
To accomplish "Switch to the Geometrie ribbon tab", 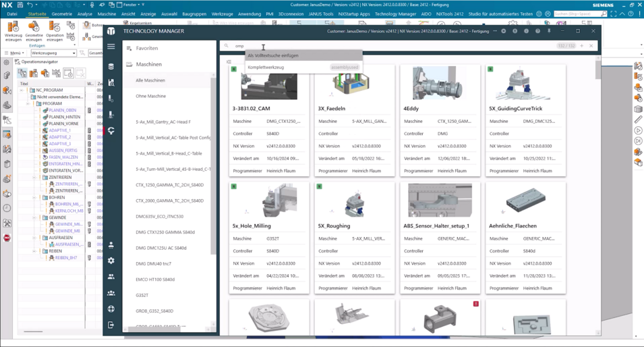I will tap(62, 14).
